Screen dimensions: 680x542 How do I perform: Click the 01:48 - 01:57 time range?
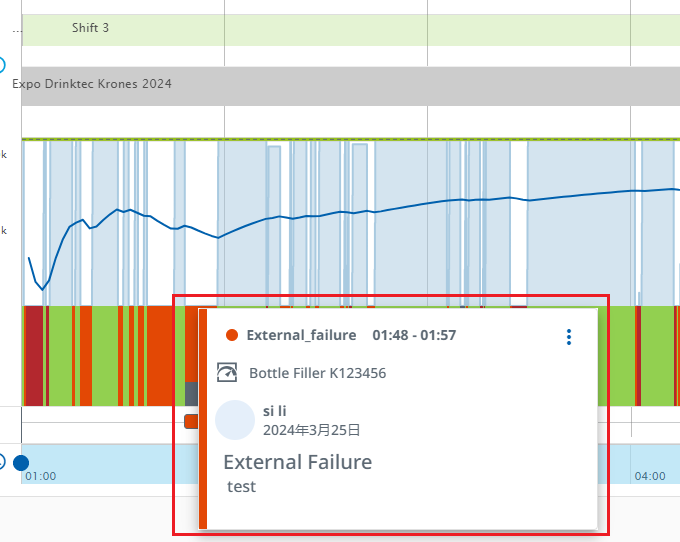coord(414,336)
